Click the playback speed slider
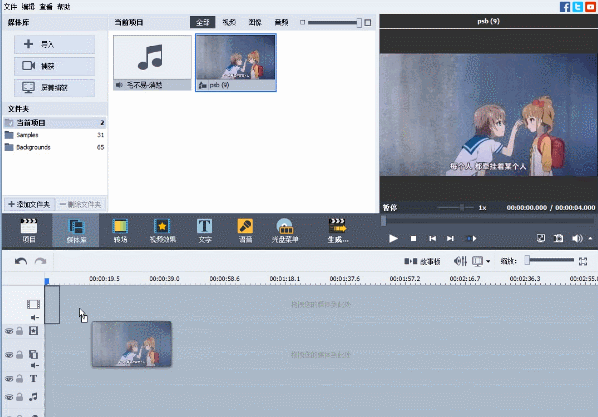The height and width of the screenshot is (417, 598). click(456, 208)
